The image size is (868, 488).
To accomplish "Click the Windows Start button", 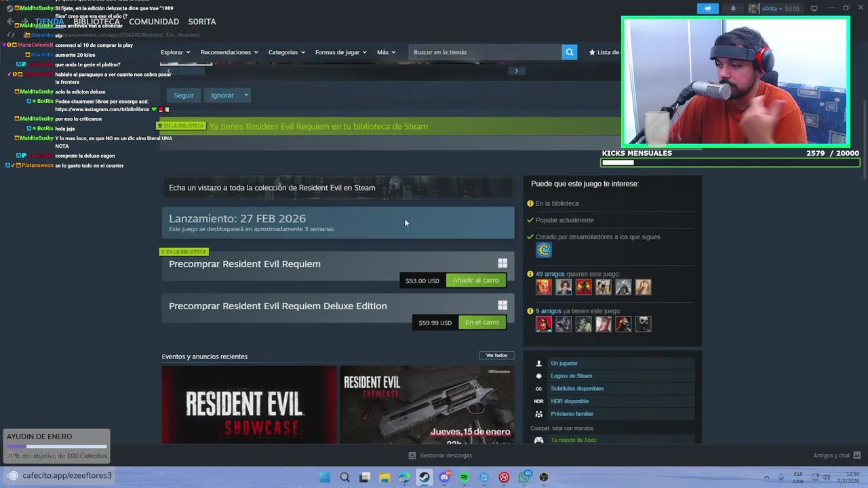I will point(325,477).
